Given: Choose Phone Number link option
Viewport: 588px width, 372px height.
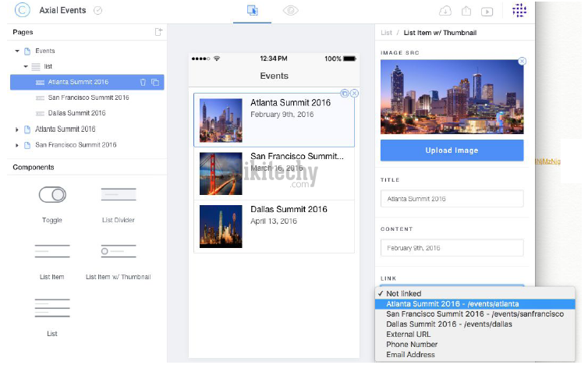Looking at the screenshot, I should click(x=475, y=344).
